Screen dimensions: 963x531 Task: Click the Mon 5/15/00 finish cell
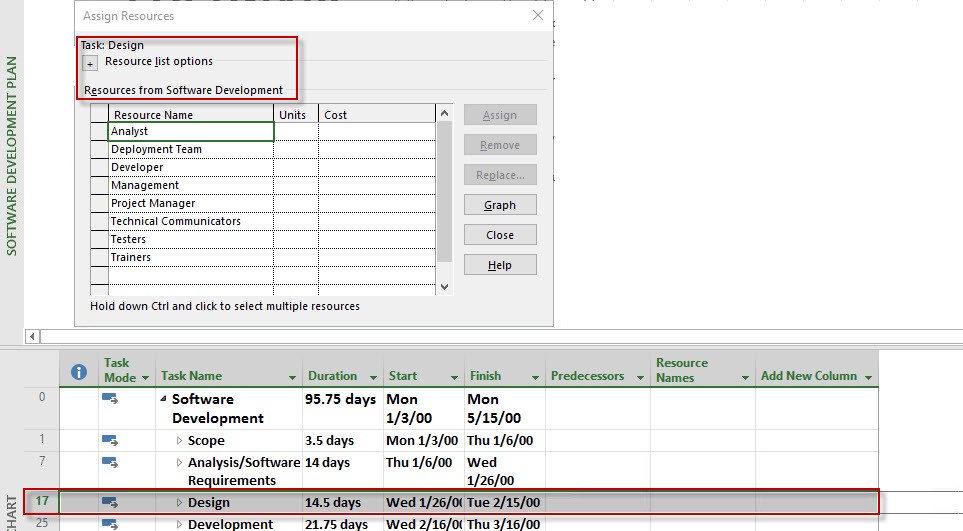click(x=504, y=409)
